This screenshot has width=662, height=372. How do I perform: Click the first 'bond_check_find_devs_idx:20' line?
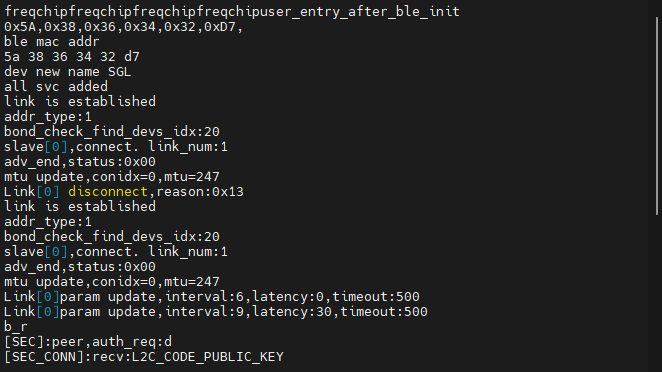[x=112, y=132]
